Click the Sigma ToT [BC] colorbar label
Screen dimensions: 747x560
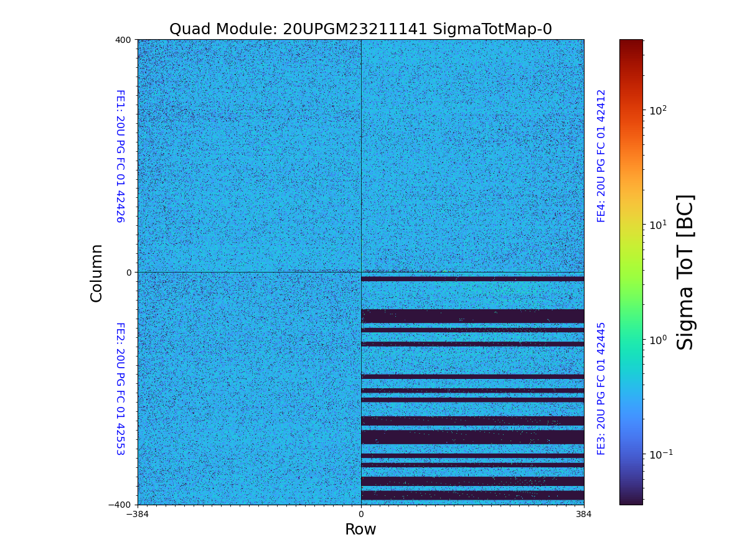tap(685, 272)
